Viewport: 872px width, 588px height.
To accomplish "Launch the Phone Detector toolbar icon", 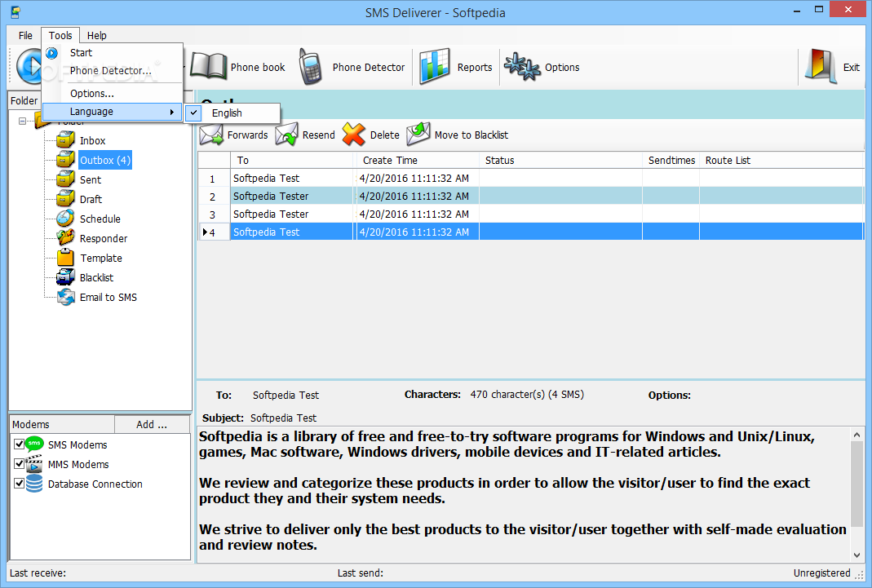I will 310,67.
